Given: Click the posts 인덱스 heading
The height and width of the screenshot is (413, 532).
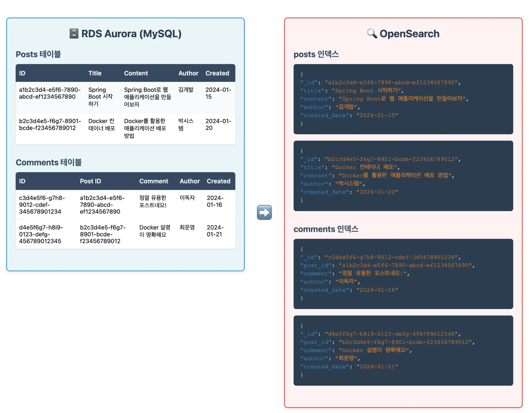Looking at the screenshot, I should 316,54.
